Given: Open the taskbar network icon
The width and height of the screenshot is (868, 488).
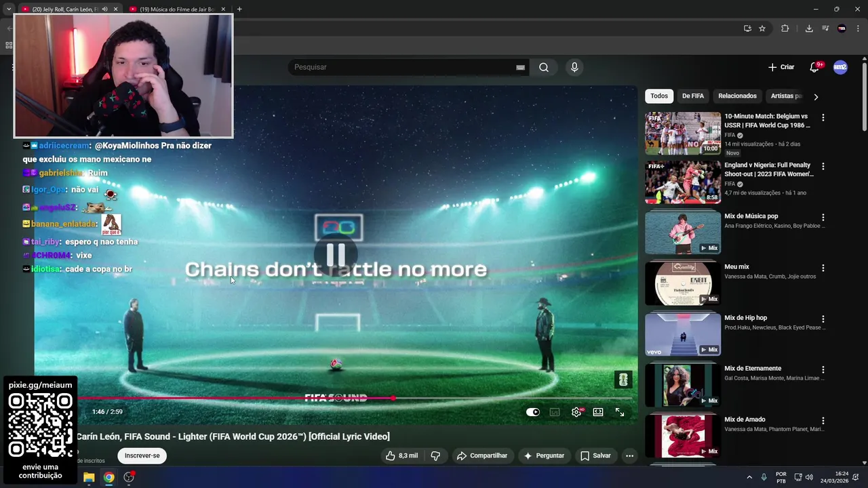Looking at the screenshot, I should click(x=798, y=477).
